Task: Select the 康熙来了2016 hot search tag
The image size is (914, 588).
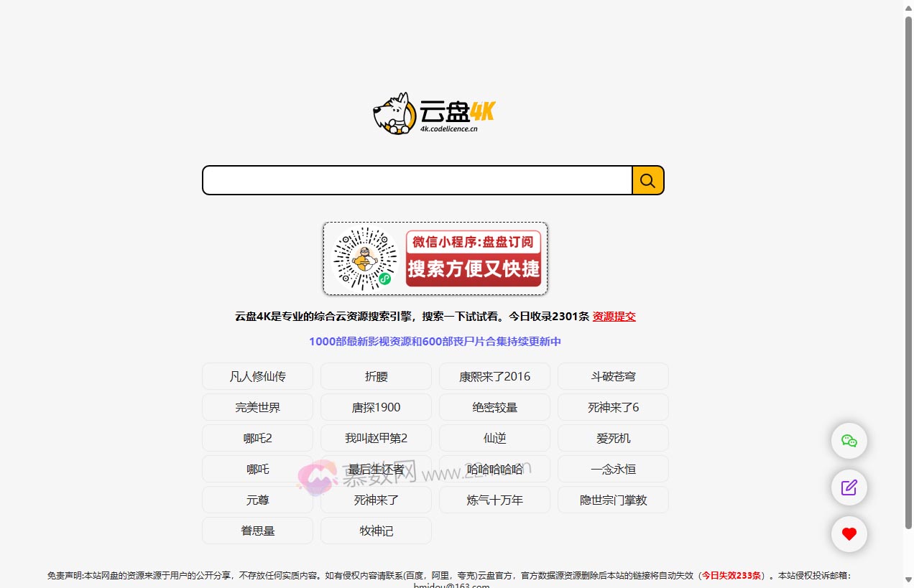Action: pos(494,375)
